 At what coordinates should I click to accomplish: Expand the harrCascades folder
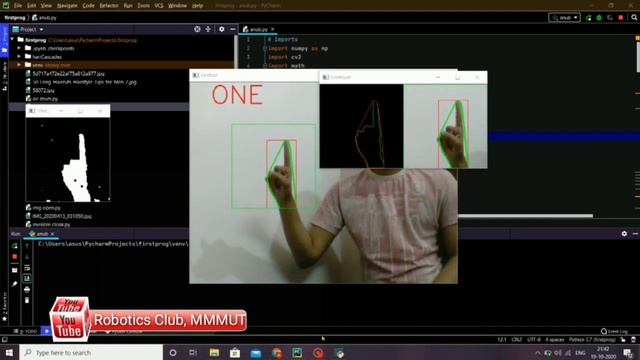pos(19,57)
